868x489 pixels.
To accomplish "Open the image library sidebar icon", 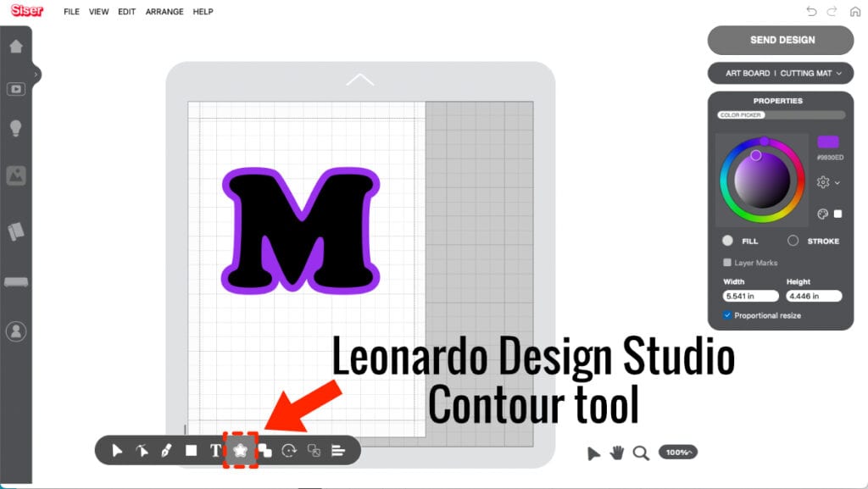I will 16,176.
